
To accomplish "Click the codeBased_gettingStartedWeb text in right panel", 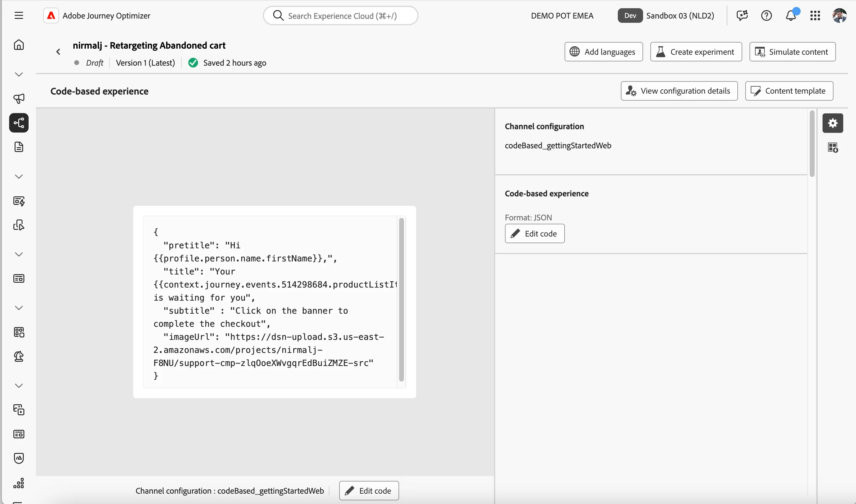I will click(x=558, y=145).
